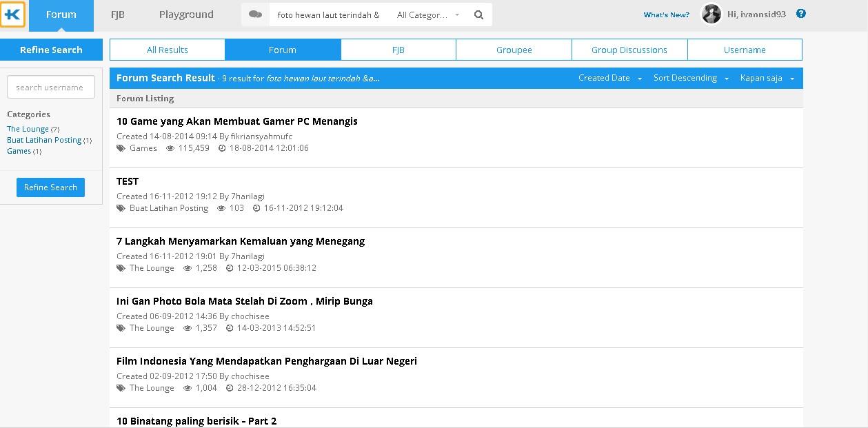This screenshot has width=868, height=428.
Task: Open thread Ini Gan Photo Bola Mata Stelah Di Zoom
Action: (x=245, y=301)
